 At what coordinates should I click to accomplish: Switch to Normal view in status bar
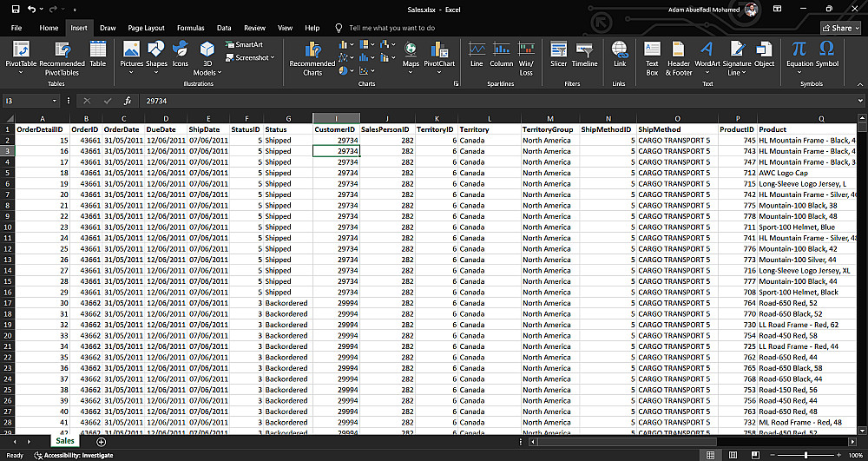(710, 455)
